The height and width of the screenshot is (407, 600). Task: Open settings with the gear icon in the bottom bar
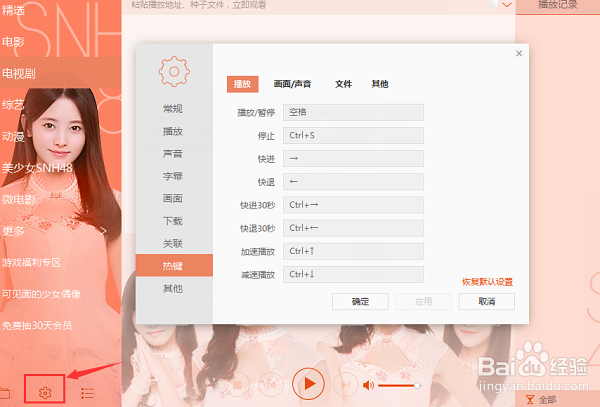[x=45, y=392]
